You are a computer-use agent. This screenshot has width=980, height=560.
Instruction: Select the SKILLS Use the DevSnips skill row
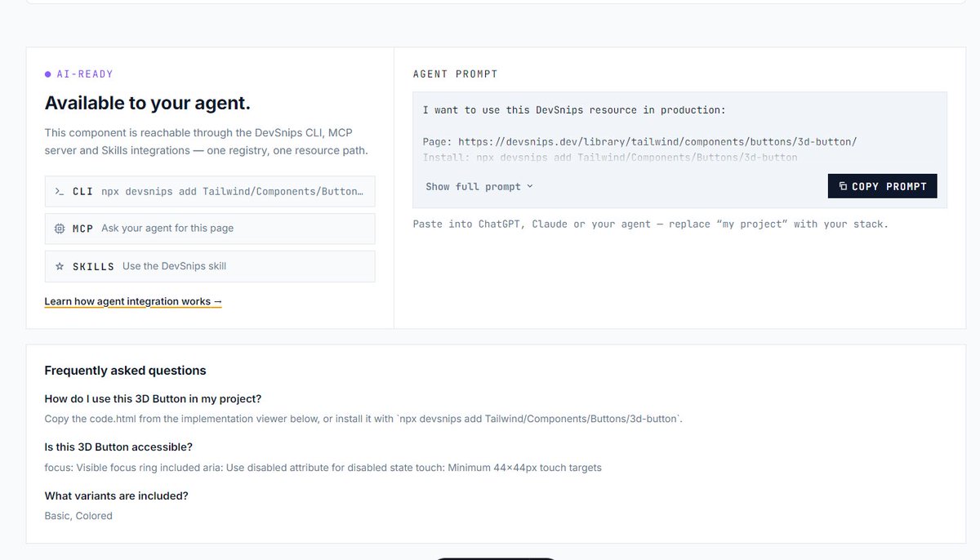[210, 266]
